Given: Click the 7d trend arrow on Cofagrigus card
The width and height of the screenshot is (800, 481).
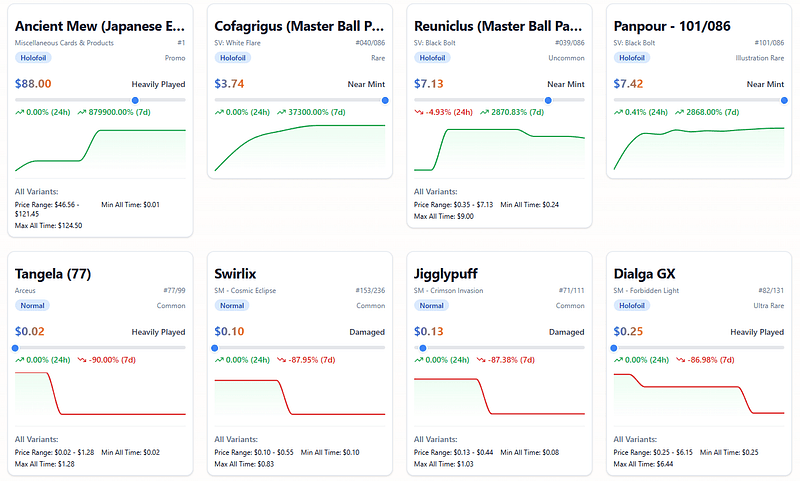Looking at the screenshot, I should point(281,112).
